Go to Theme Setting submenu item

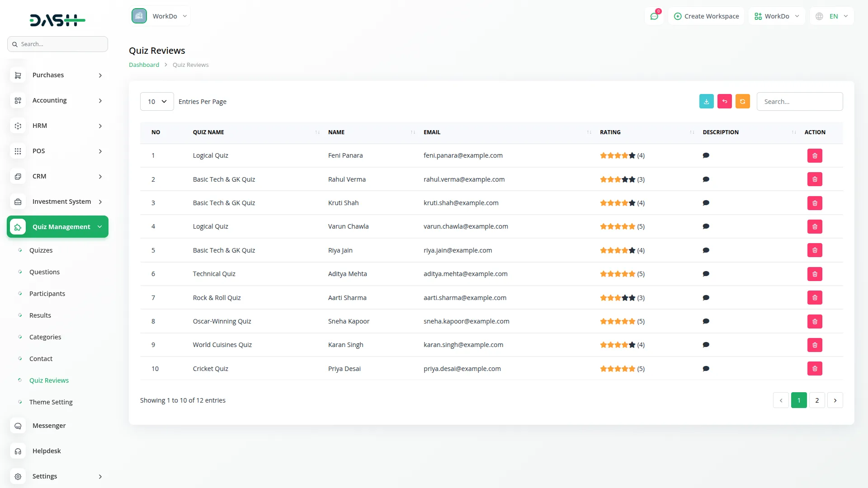51,402
